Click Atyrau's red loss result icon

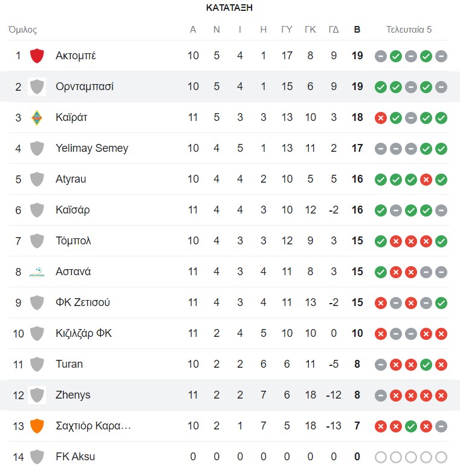tap(426, 179)
